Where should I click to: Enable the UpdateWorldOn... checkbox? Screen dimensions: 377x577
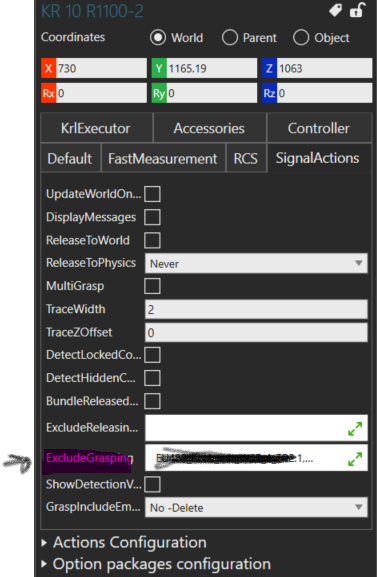[x=152, y=194]
